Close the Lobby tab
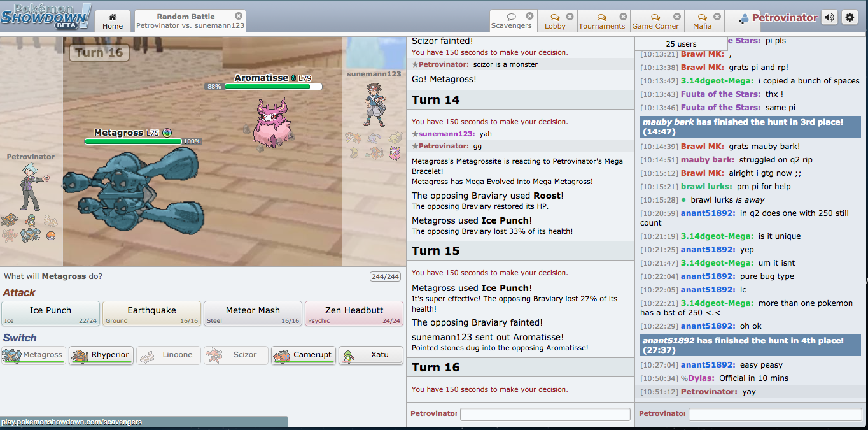Viewport: 868px width, 430px height. pyautogui.click(x=570, y=17)
